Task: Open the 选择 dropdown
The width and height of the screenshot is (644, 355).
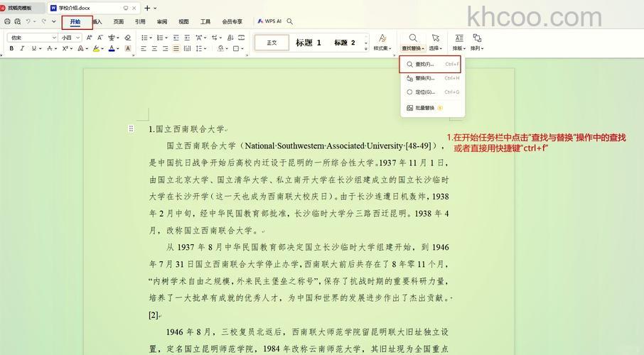Action: [x=435, y=43]
